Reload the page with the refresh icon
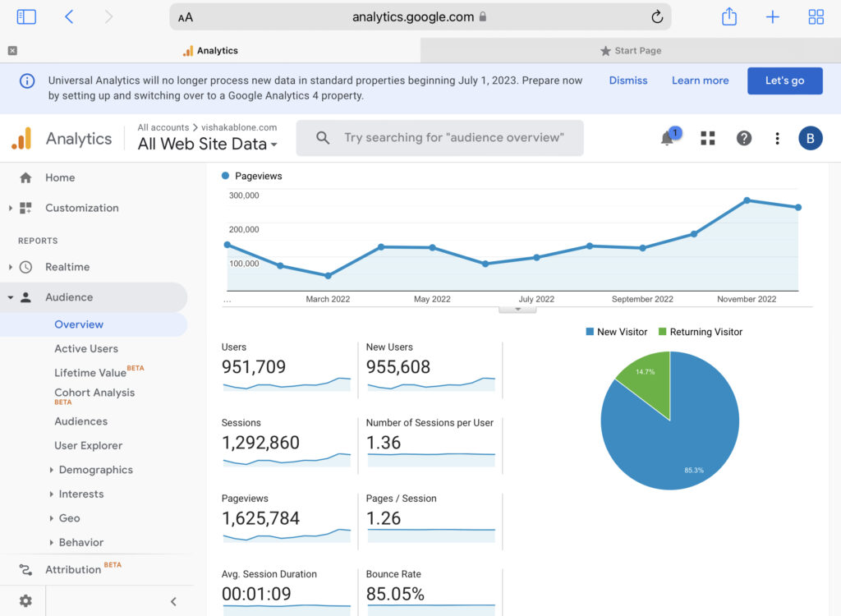The image size is (841, 616). 657,17
